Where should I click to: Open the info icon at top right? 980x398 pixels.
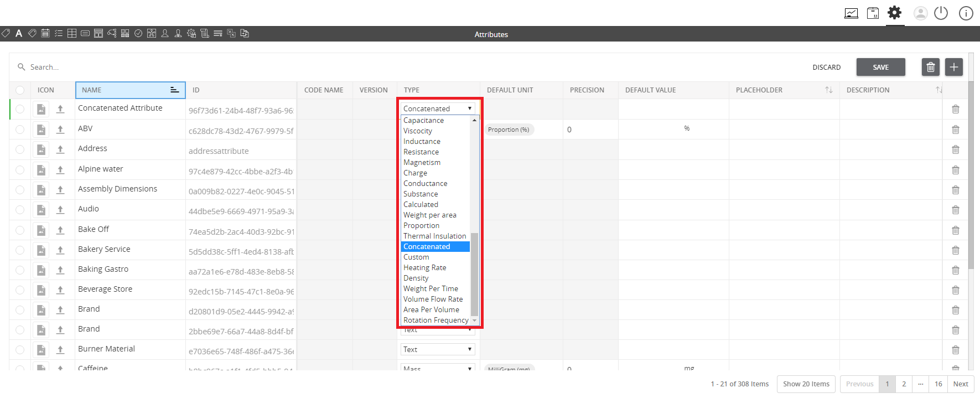(966, 13)
